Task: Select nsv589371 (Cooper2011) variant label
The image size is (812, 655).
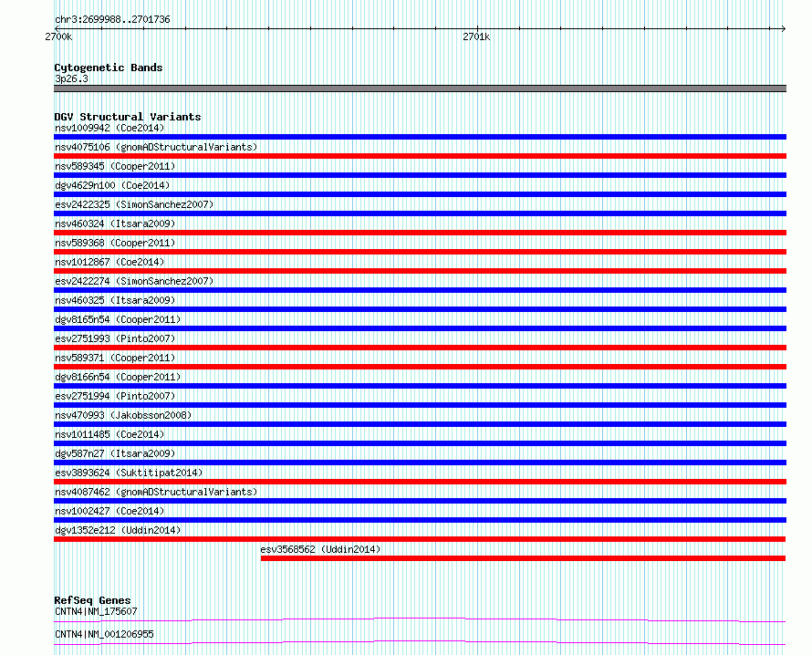Action: coord(115,358)
